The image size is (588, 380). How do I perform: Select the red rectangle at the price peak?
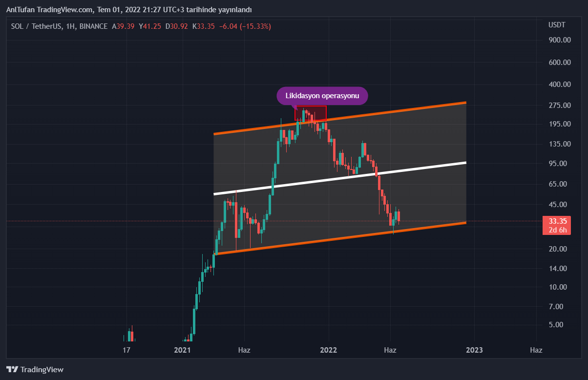(x=311, y=113)
